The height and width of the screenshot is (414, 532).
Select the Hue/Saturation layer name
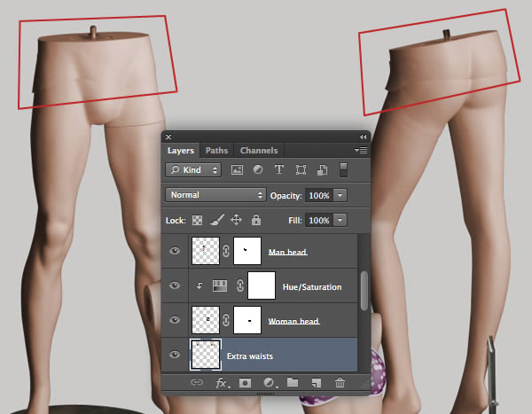pos(312,287)
